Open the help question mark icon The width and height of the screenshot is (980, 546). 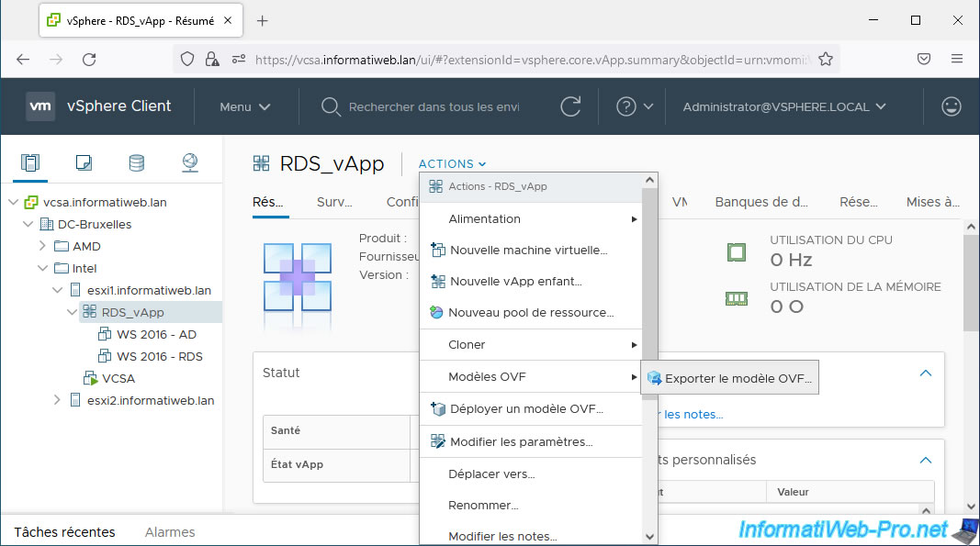(x=626, y=106)
